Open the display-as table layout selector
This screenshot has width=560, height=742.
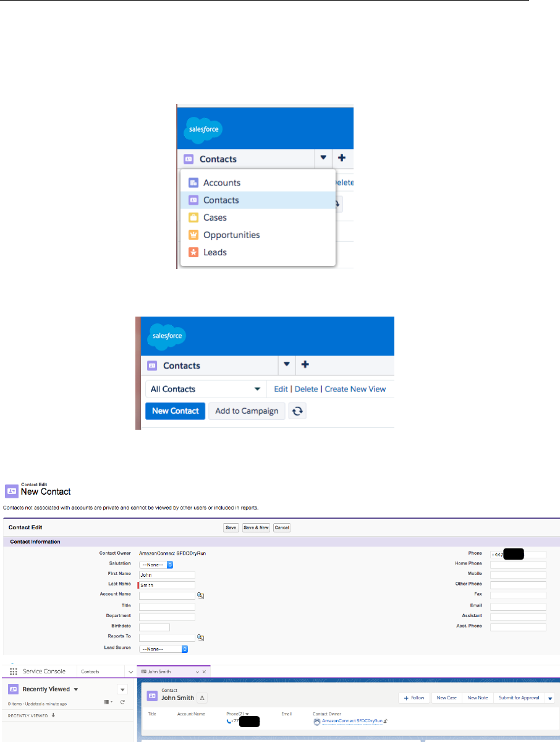pos(109,702)
